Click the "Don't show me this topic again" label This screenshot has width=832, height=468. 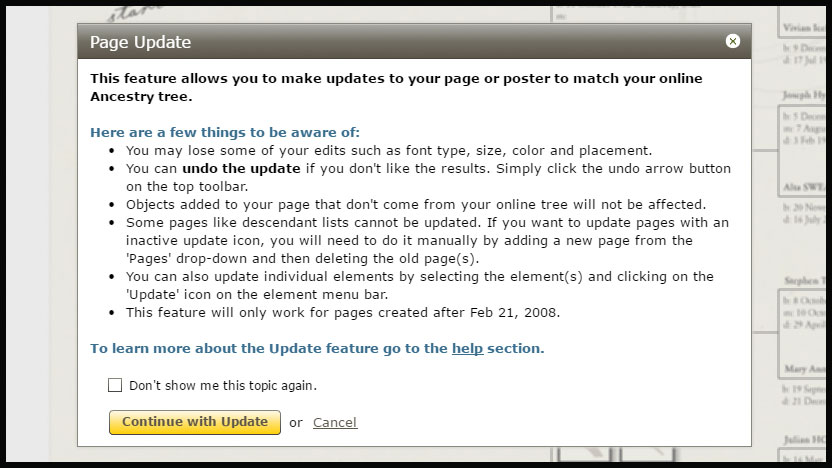pyautogui.click(x=223, y=385)
